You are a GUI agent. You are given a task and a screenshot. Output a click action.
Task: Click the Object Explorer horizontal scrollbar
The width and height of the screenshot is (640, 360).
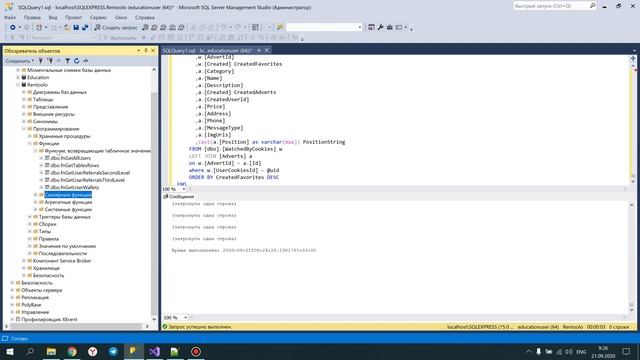(x=76, y=326)
